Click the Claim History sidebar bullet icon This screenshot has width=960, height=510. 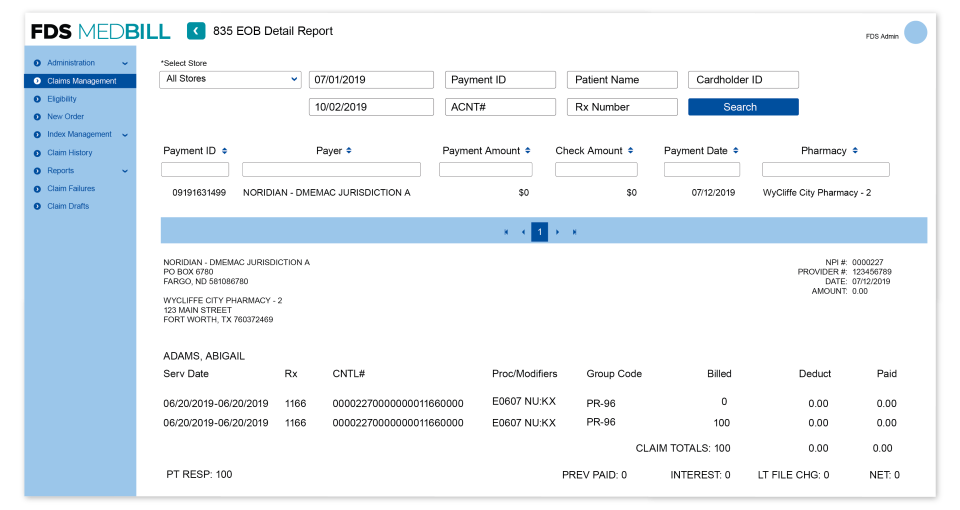[37, 153]
